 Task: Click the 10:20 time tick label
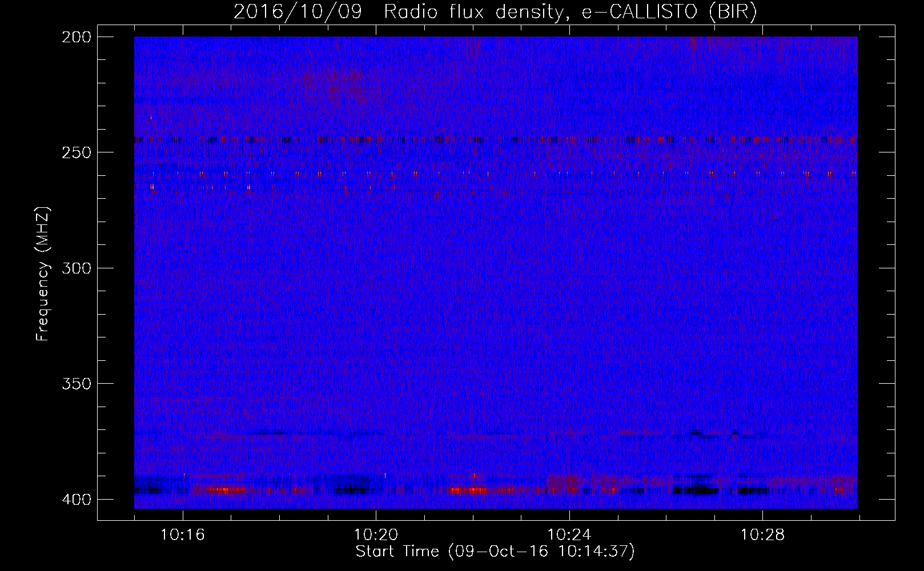pos(376,535)
